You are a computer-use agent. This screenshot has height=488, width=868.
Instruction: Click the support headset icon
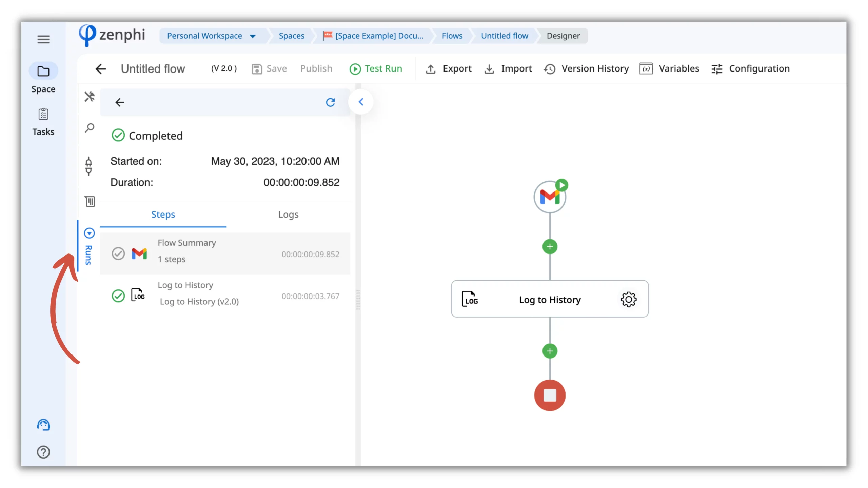pos(43,425)
